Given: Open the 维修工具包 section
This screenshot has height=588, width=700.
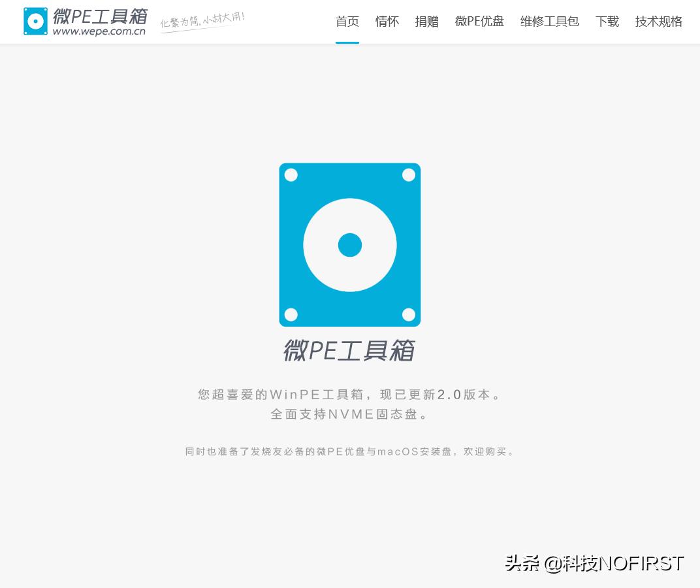Looking at the screenshot, I should point(549,22).
